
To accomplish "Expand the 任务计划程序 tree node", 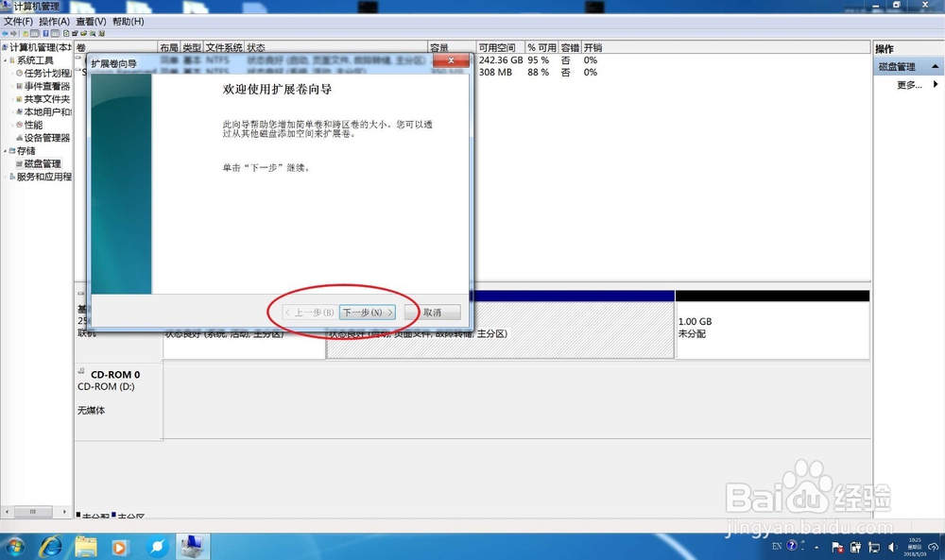I will coord(12,74).
